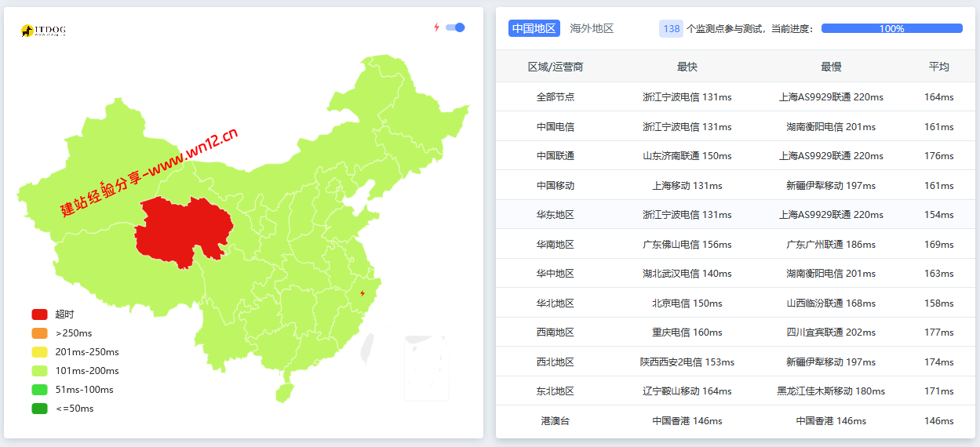Click the ITDOG logo

[x=43, y=31]
